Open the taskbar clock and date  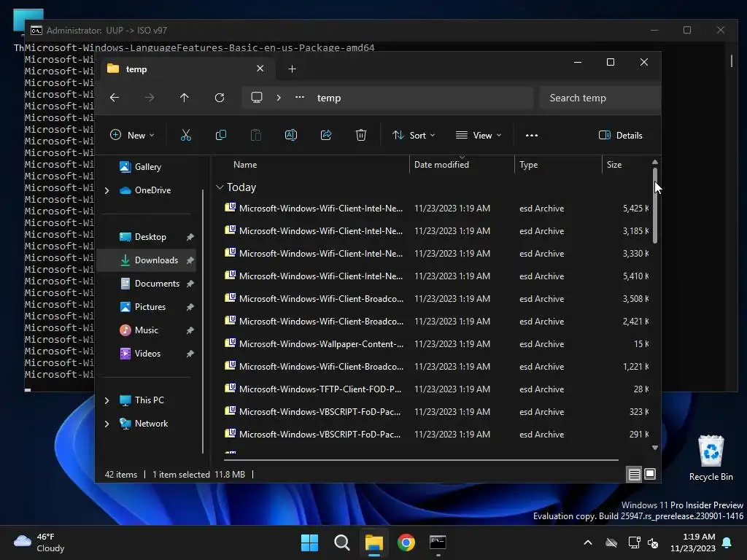[x=693, y=542]
